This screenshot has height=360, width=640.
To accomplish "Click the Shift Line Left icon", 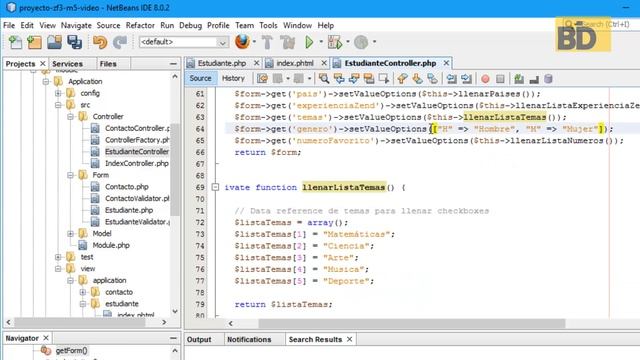I will (451, 78).
